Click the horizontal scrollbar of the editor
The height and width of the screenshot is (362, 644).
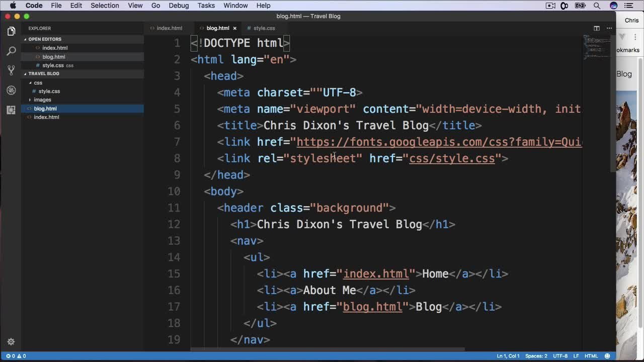(327, 349)
